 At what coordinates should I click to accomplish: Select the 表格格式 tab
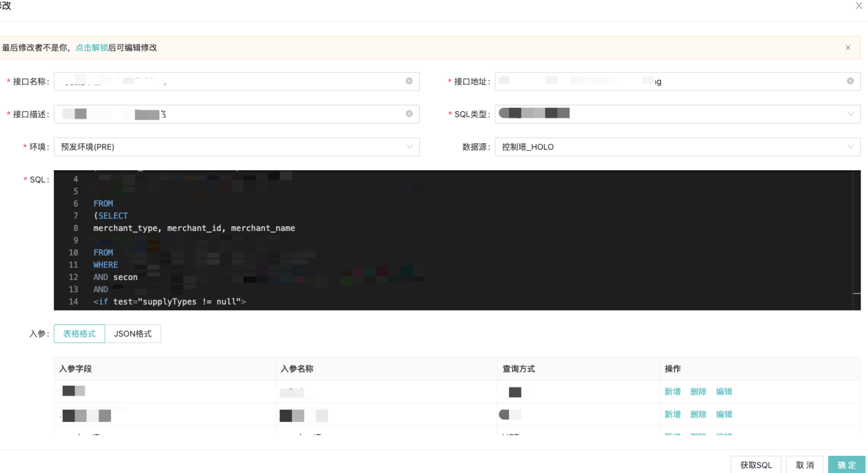click(80, 334)
